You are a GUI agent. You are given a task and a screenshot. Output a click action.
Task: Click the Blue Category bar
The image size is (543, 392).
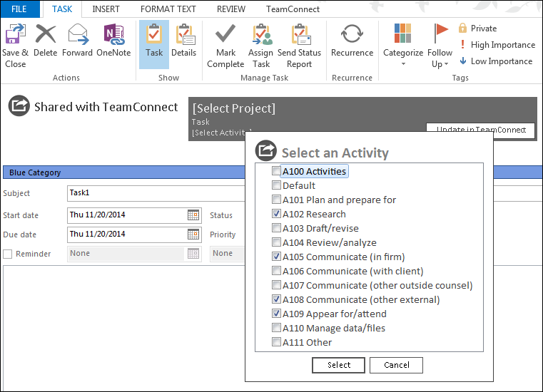point(123,172)
